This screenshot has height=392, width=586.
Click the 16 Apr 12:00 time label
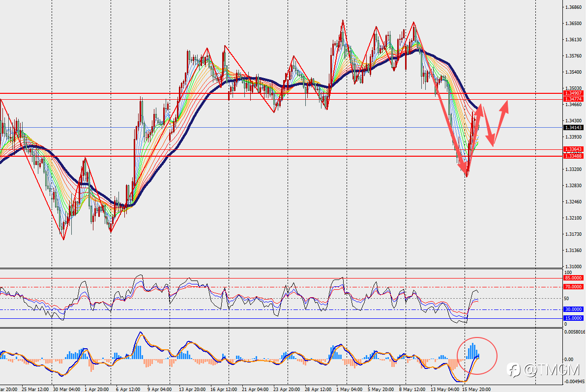(224, 389)
